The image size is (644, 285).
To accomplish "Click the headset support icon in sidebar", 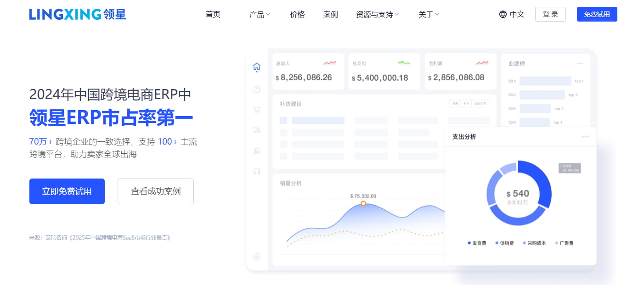I will coord(257,170).
